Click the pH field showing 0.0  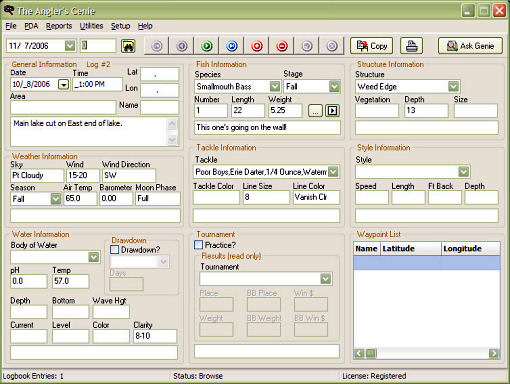coord(29,281)
